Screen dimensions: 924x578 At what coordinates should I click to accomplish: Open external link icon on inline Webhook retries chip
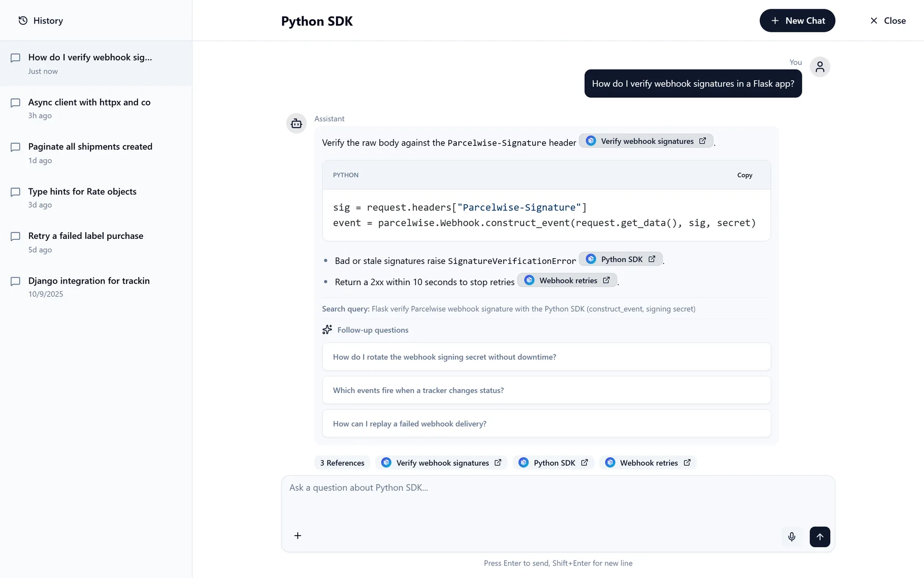click(x=606, y=280)
